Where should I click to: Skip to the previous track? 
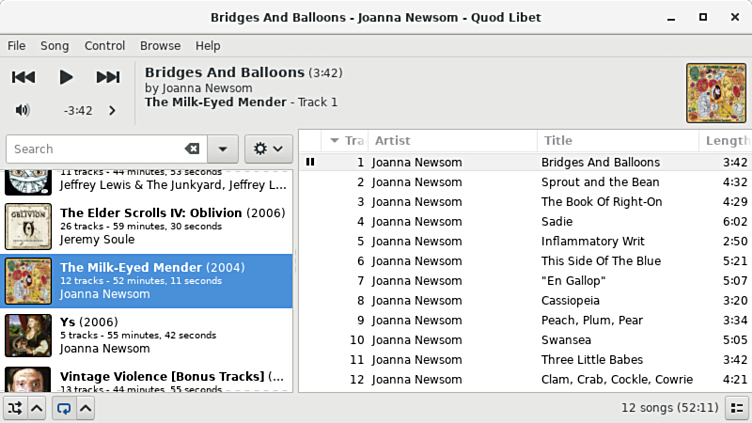(24, 77)
